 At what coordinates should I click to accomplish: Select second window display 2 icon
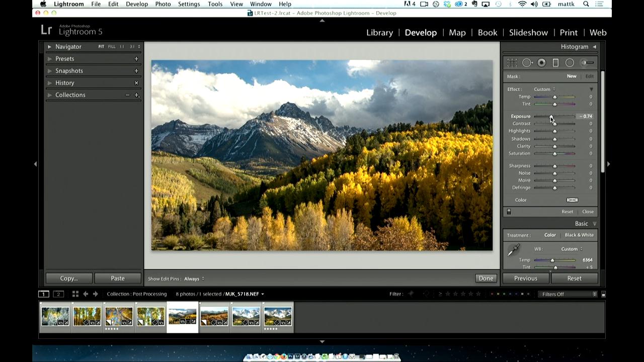tap(58, 294)
